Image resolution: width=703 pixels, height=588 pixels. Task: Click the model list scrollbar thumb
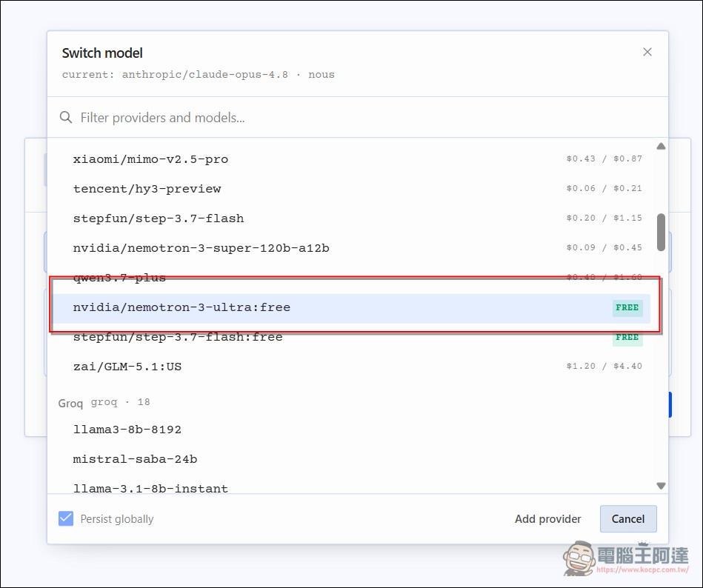click(661, 232)
